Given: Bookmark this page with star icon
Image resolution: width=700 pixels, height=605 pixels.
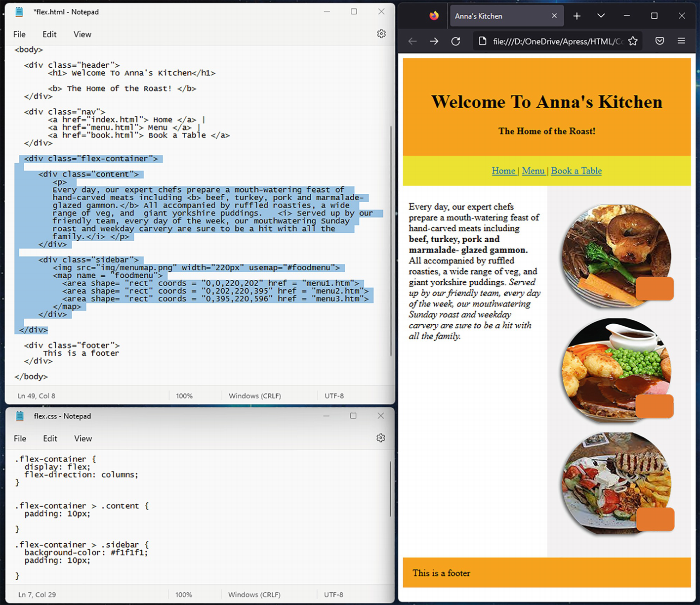Looking at the screenshot, I should point(633,42).
